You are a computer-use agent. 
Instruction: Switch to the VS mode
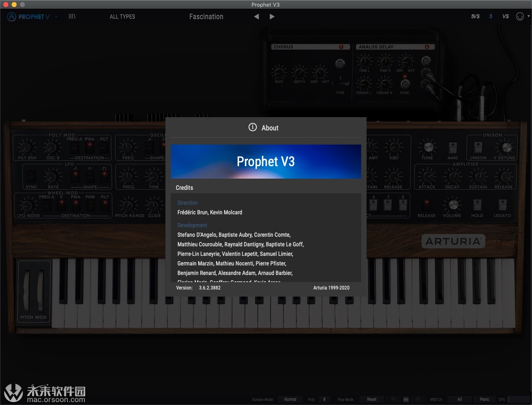pyautogui.click(x=505, y=17)
